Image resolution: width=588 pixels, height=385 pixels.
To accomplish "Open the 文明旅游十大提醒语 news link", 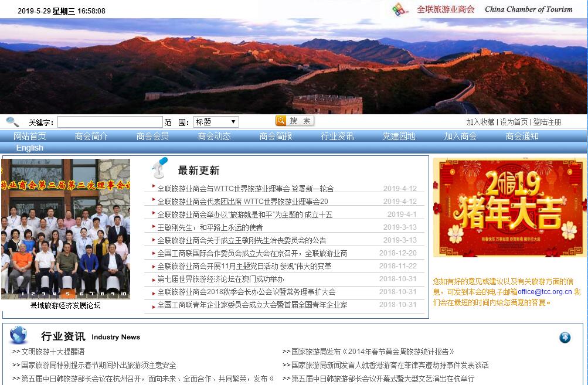I will pyautogui.click(x=53, y=352).
